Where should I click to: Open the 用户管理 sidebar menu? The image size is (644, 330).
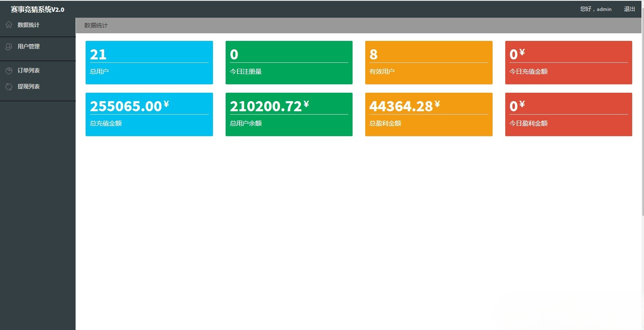click(29, 47)
